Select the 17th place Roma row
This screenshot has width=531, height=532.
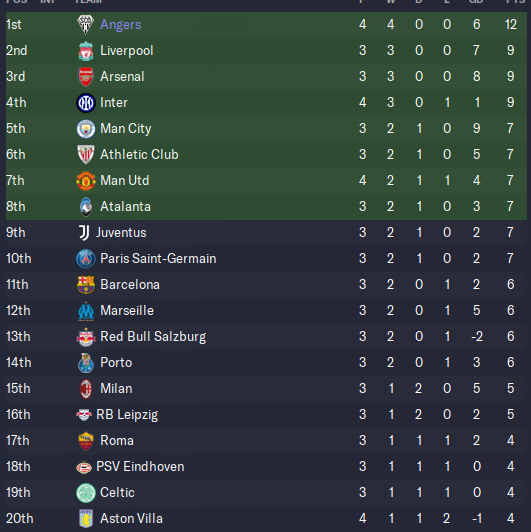266,441
